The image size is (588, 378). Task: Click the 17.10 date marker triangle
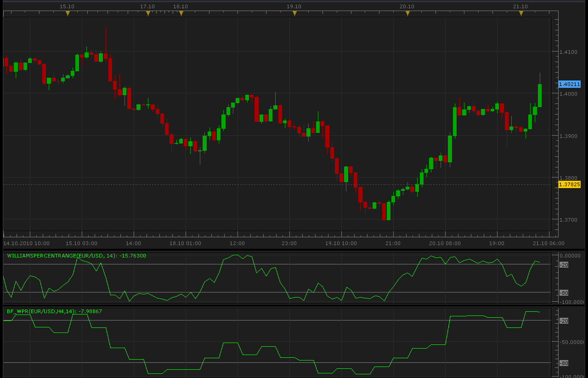(x=148, y=13)
